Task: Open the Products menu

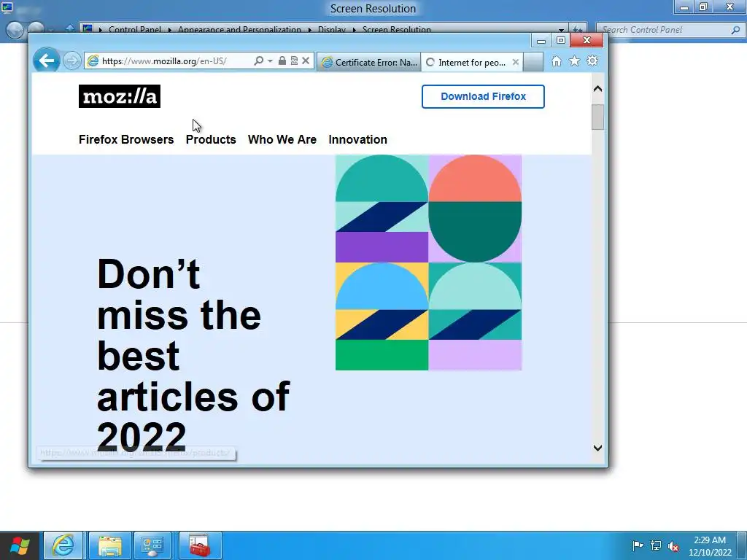Action: point(211,139)
